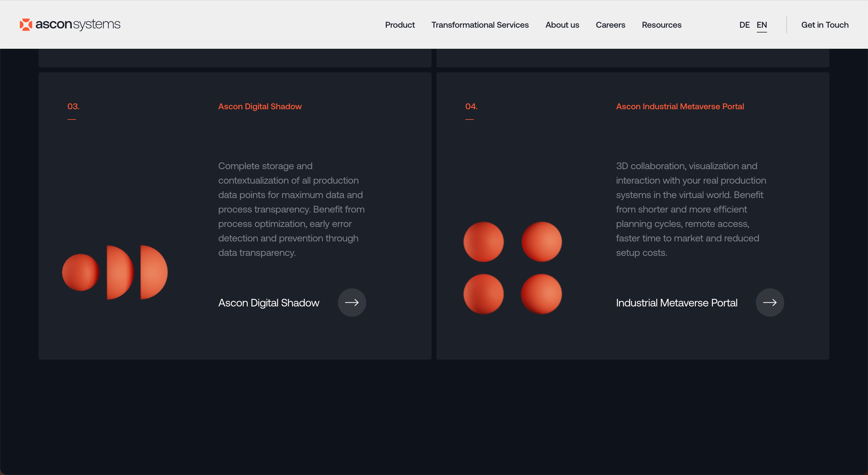
Task: Open the Careers page
Action: coord(610,25)
